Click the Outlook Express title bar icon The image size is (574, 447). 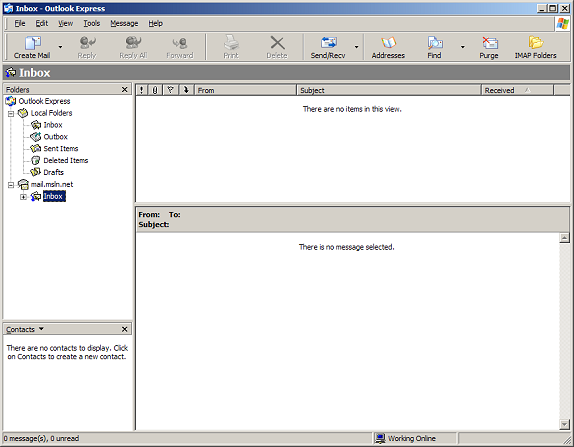pyautogui.click(x=8, y=8)
